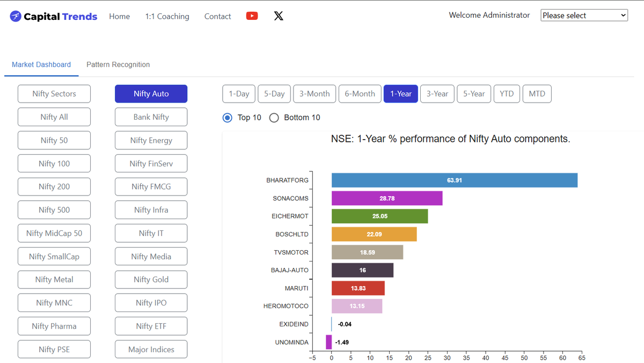Select the Bank Nifty index

tap(151, 117)
